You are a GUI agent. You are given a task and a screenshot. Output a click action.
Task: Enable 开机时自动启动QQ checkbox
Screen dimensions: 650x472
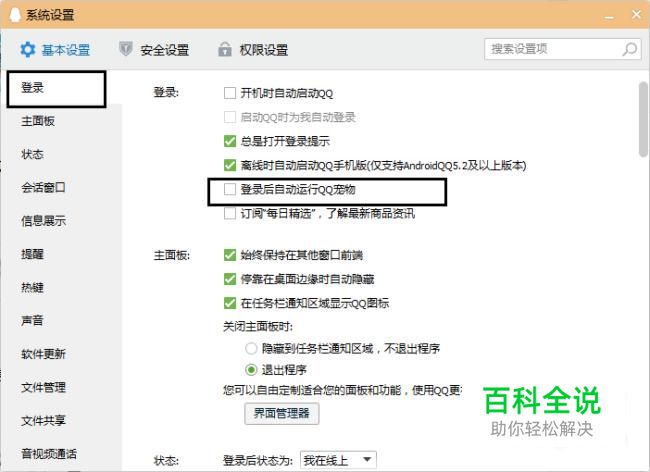pyautogui.click(x=230, y=93)
